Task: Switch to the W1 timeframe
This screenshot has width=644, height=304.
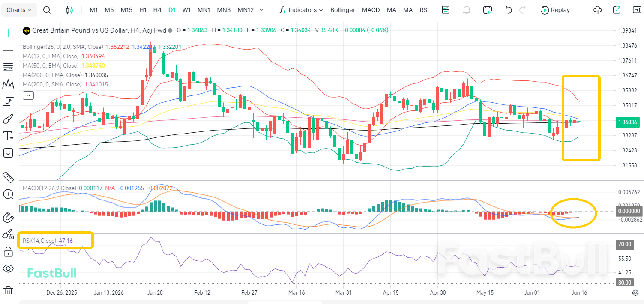Action: (x=186, y=10)
